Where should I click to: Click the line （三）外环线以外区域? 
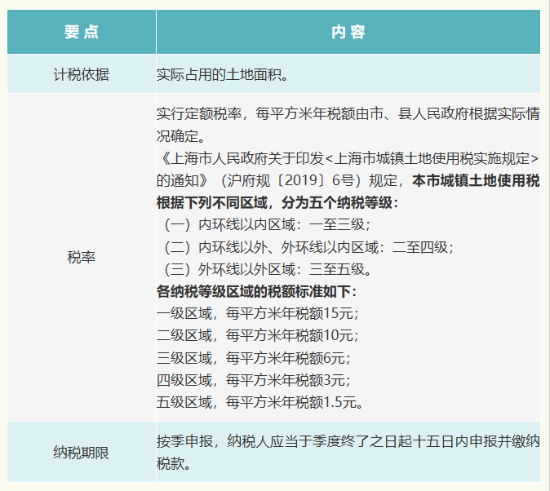tap(267, 269)
